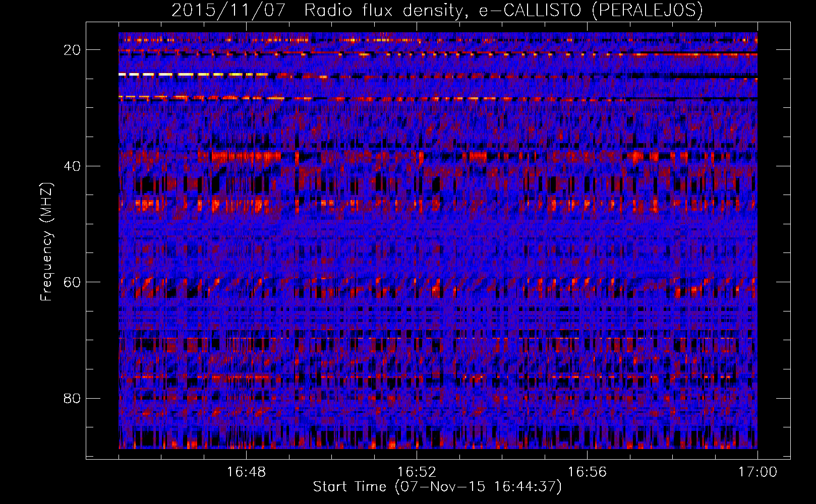Screen dimensions: 816x504
Task: Click the 17:00 time tick label
Action: (757, 472)
